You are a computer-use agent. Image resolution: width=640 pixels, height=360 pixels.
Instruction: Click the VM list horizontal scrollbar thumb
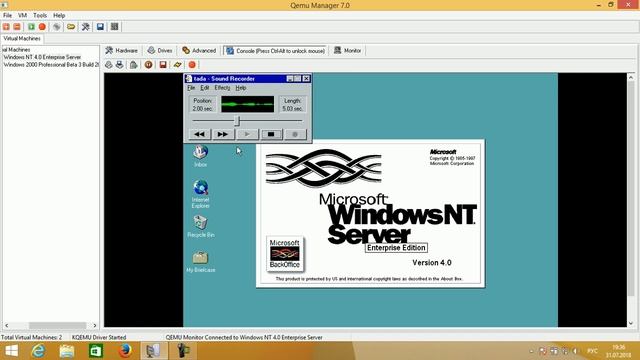(x=57, y=325)
